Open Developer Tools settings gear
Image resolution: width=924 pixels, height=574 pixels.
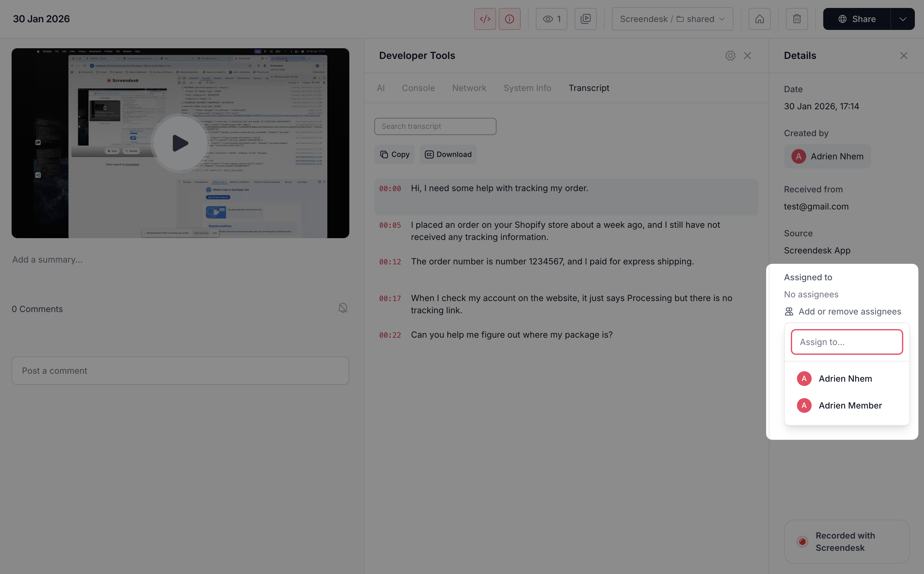click(x=730, y=56)
